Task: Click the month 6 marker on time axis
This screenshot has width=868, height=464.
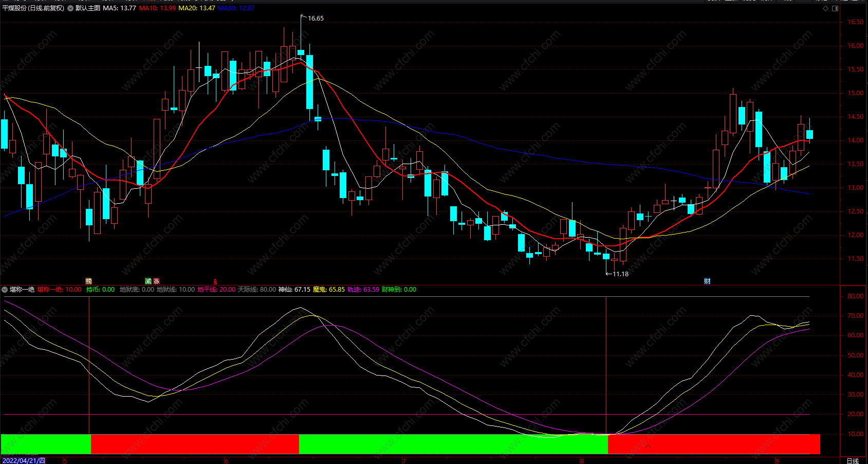Action: tap(227, 460)
